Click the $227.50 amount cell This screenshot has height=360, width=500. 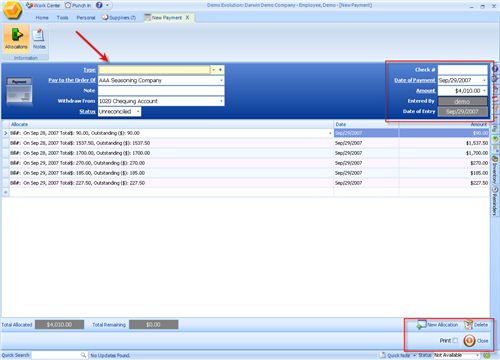click(x=444, y=183)
